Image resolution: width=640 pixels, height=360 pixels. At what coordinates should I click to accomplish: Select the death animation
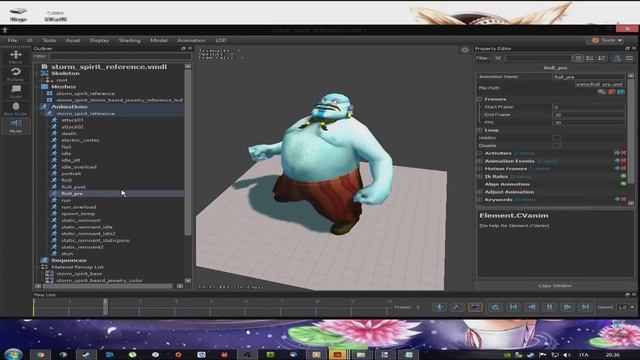tap(69, 133)
